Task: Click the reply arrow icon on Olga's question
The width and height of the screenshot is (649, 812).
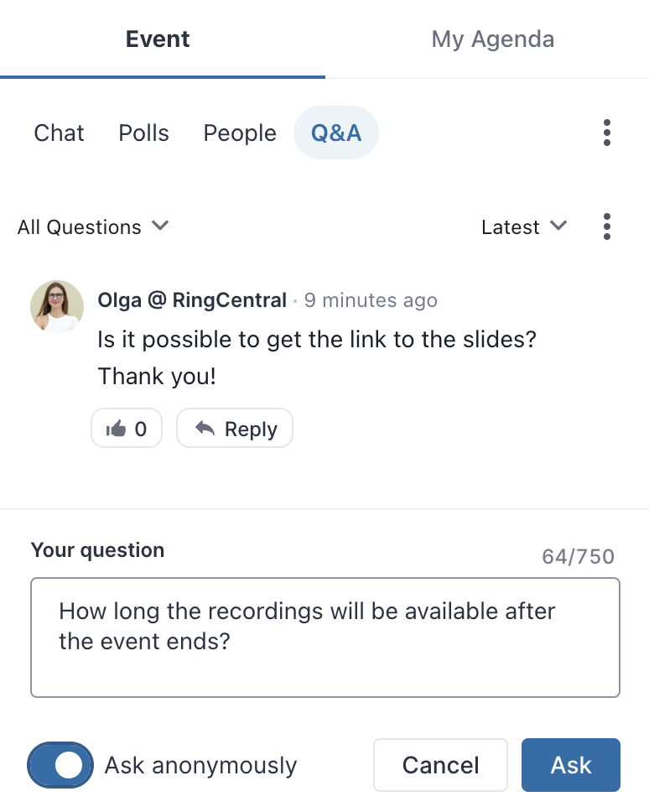Action: click(205, 429)
